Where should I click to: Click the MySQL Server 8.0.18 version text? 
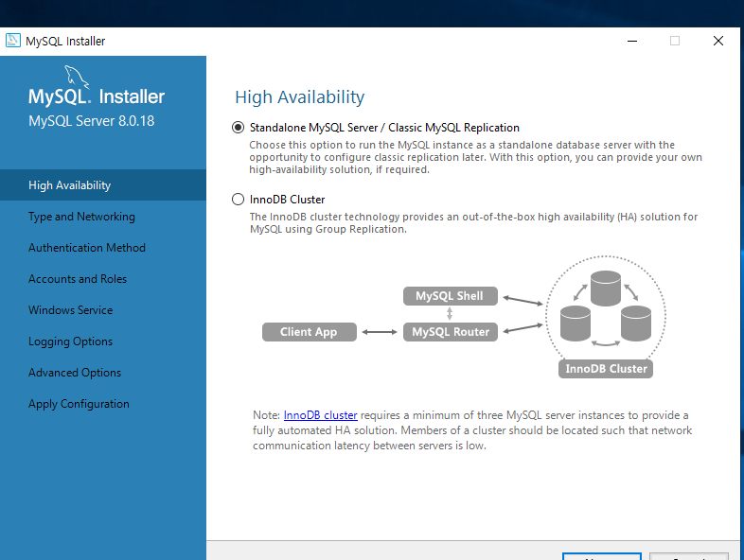click(92, 121)
